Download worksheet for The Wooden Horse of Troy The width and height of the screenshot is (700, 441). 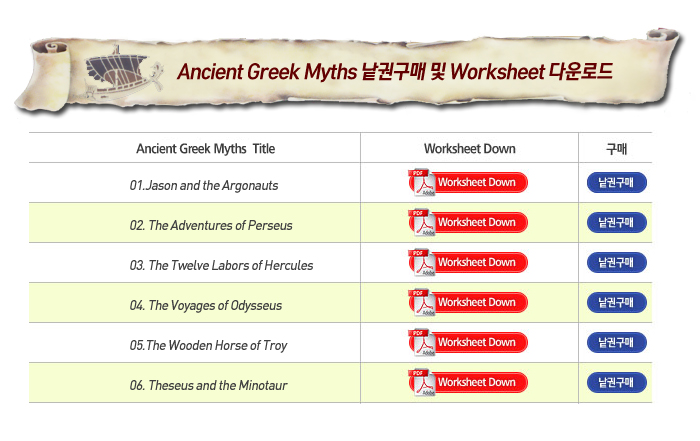point(468,342)
